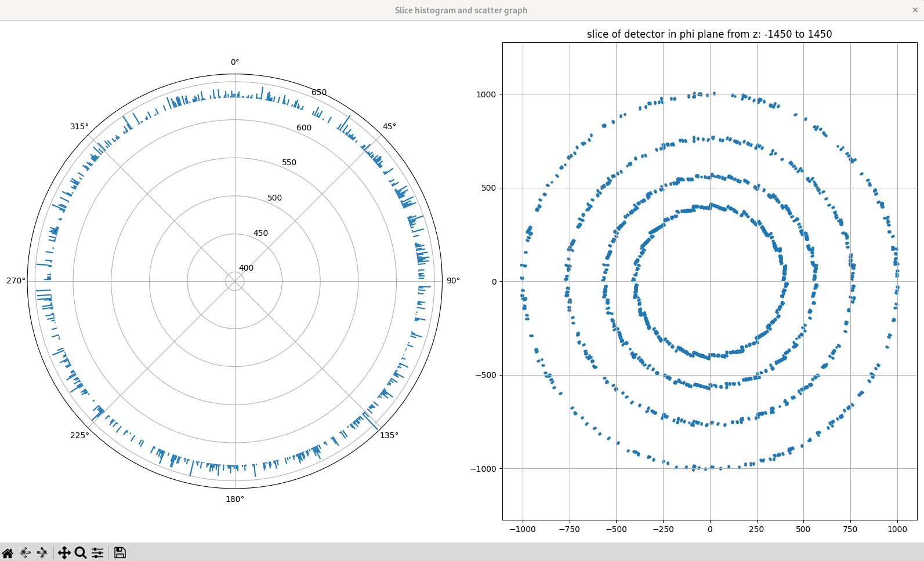Click the scatter y-axis label −1000
The width and height of the screenshot is (924, 561).
[x=484, y=468]
